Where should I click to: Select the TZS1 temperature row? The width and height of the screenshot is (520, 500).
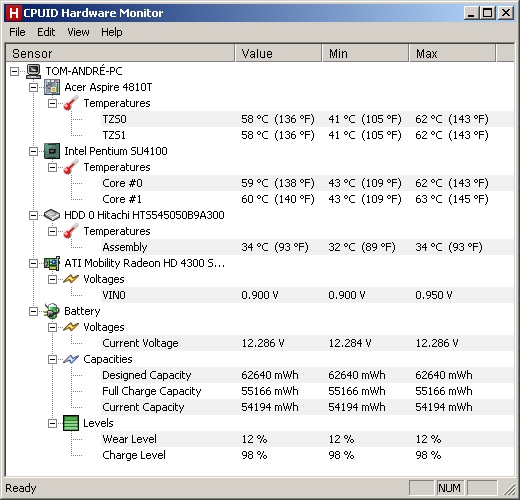307,135
